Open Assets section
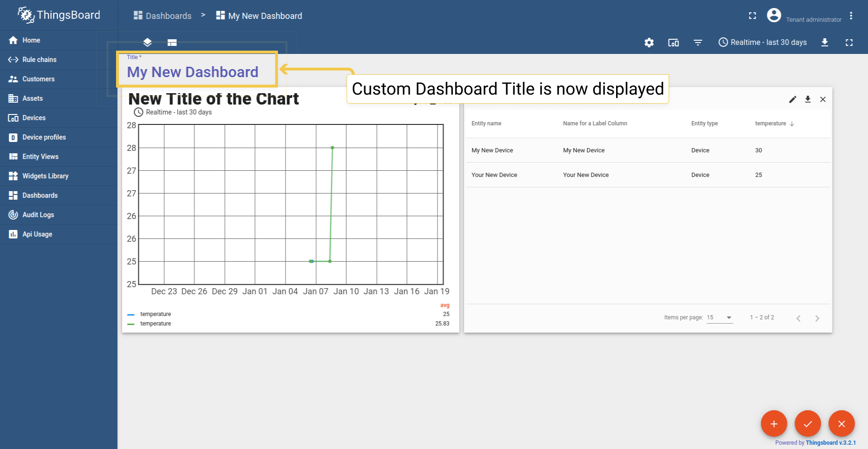This screenshot has height=449, width=868. click(x=59, y=98)
